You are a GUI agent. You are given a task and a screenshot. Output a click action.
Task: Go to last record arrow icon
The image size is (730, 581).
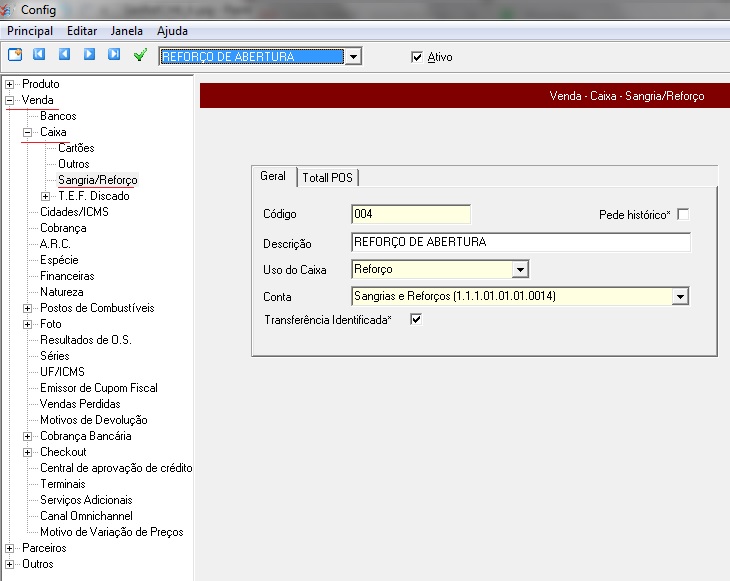(114, 54)
